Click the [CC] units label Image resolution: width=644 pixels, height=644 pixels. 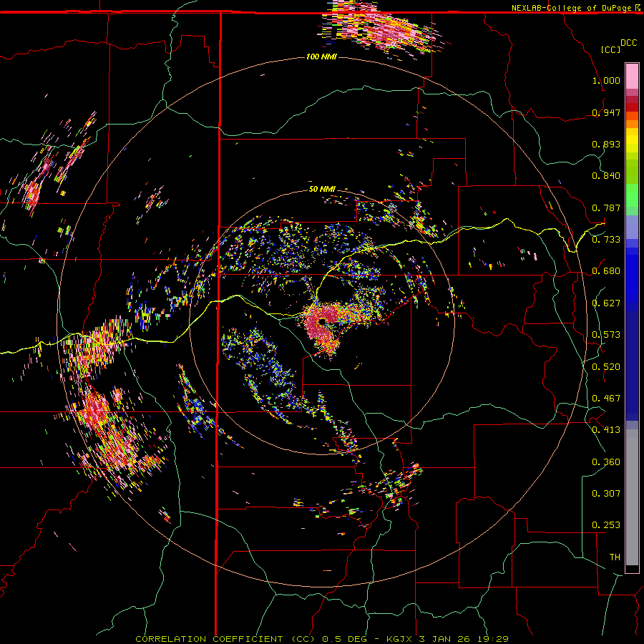(610, 49)
